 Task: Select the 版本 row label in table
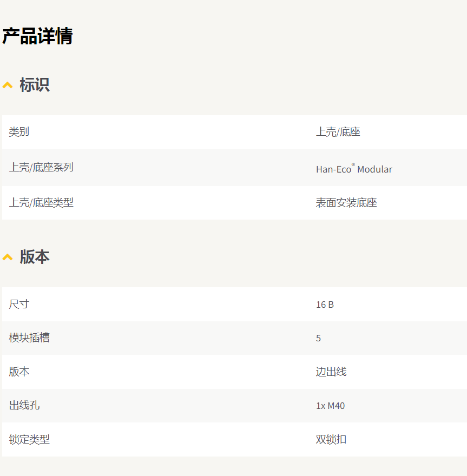[x=19, y=372]
